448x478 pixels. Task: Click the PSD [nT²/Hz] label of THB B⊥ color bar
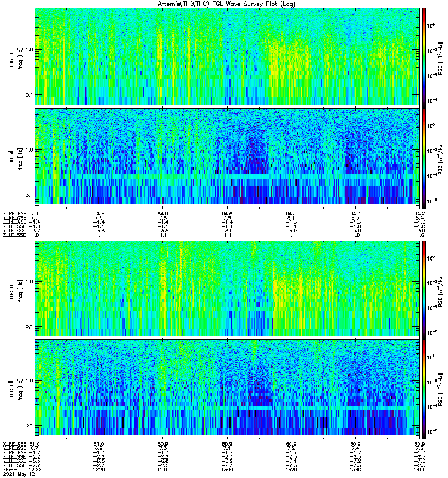tap(441, 59)
